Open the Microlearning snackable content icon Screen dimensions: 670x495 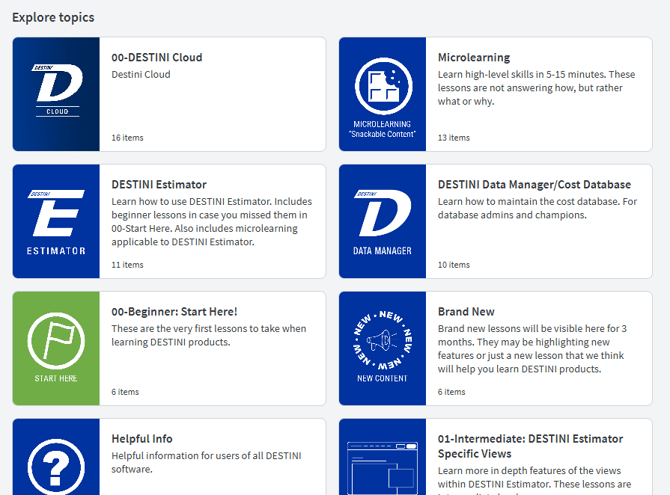click(x=382, y=93)
